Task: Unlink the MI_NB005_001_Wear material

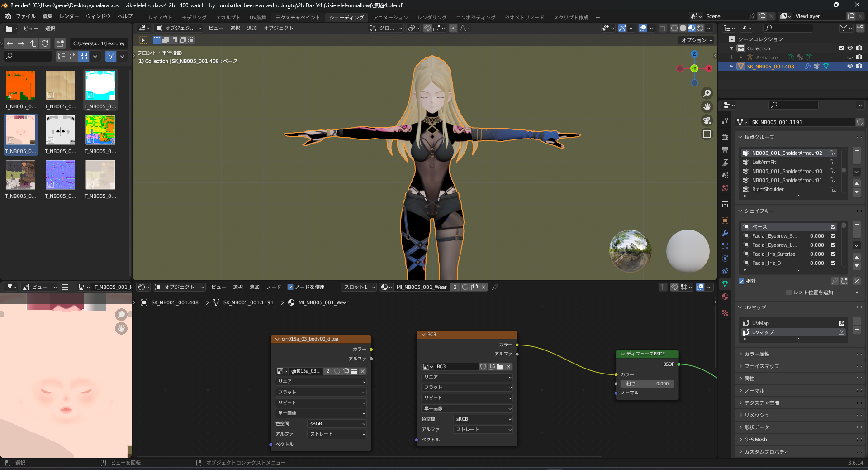Action: pyautogui.click(x=484, y=287)
